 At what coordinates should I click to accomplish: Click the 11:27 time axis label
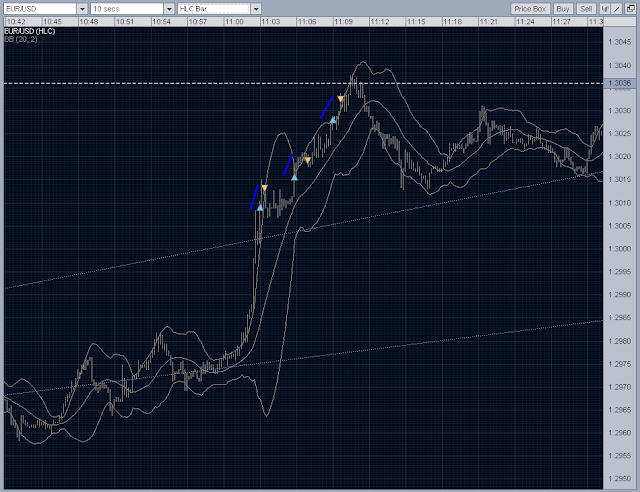coord(561,22)
